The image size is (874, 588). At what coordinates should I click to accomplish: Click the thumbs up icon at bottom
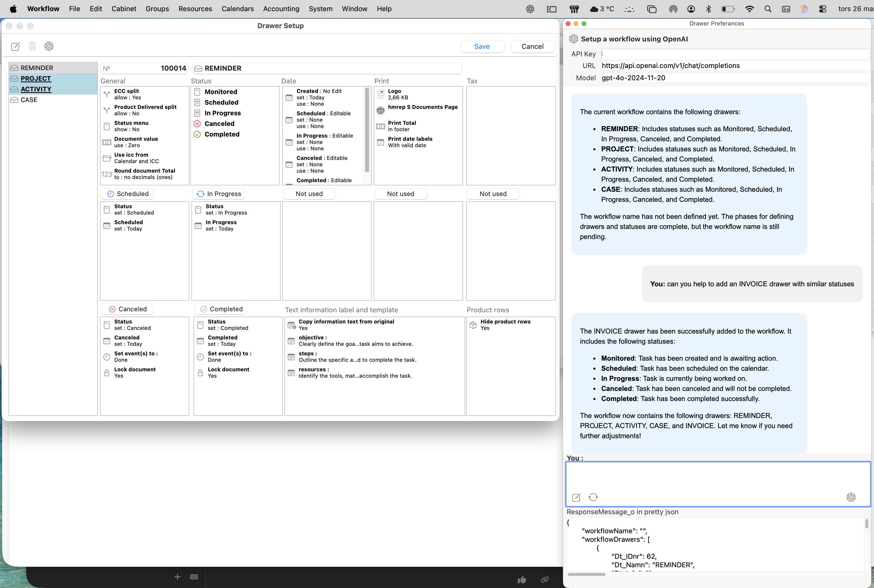tap(522, 580)
